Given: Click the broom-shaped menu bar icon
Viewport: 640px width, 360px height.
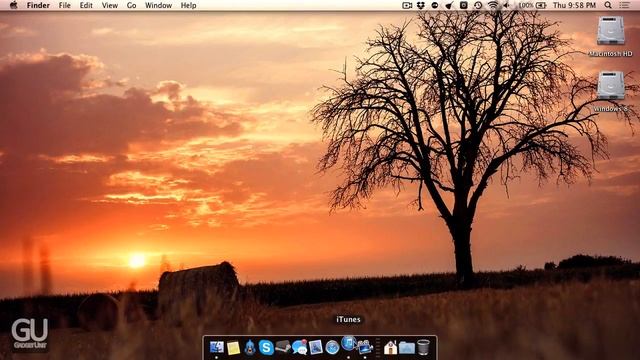Looking at the screenshot, I should click(x=449, y=5).
